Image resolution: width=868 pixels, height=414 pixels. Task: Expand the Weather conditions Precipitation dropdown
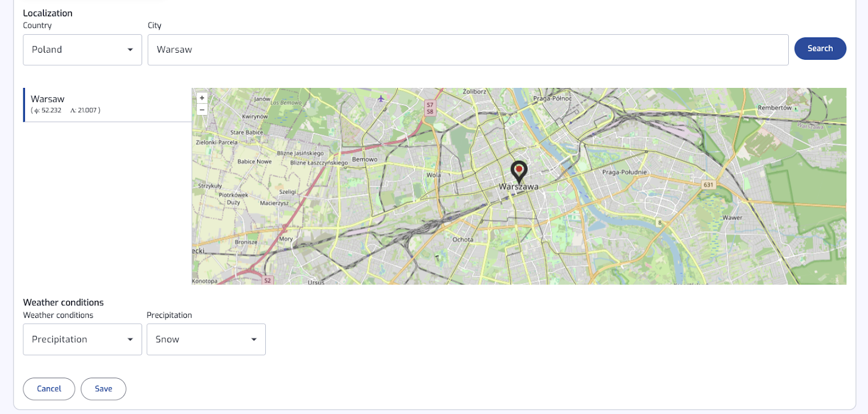(x=82, y=340)
